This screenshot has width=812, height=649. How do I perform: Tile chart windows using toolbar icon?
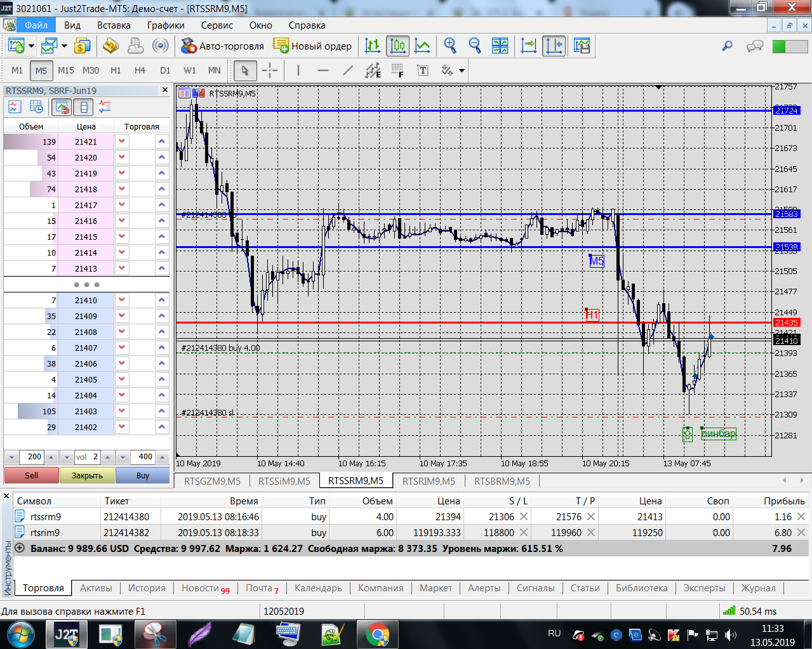pos(500,46)
